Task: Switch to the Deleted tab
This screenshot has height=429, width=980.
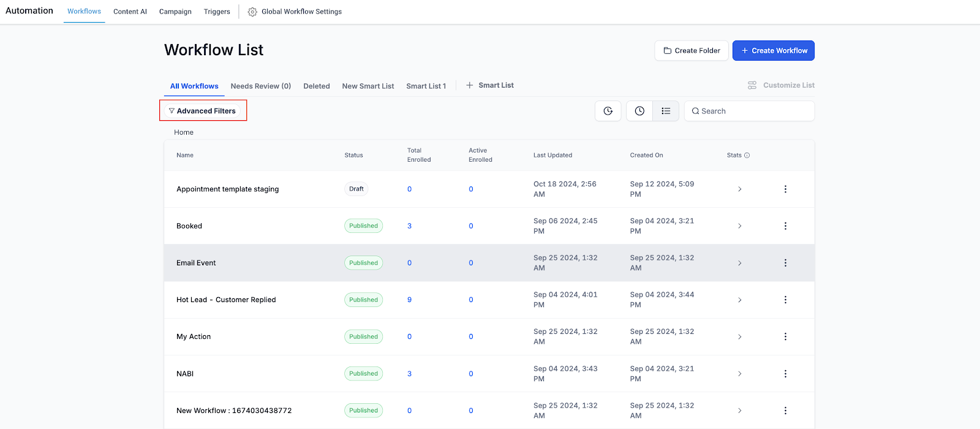Action: pos(317,86)
